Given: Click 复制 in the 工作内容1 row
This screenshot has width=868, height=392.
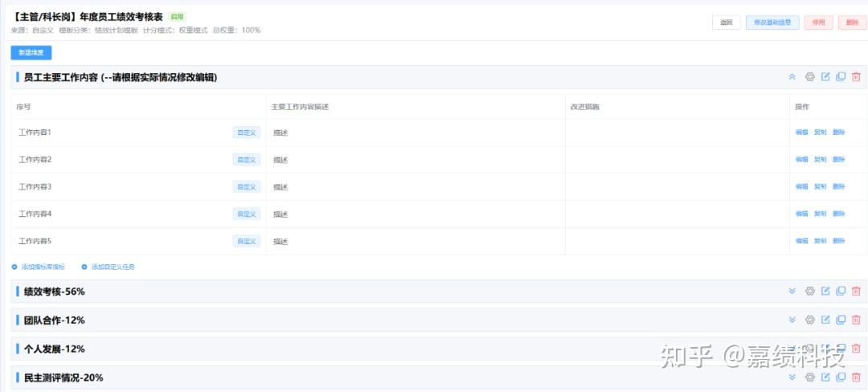Looking at the screenshot, I should coord(821,133).
